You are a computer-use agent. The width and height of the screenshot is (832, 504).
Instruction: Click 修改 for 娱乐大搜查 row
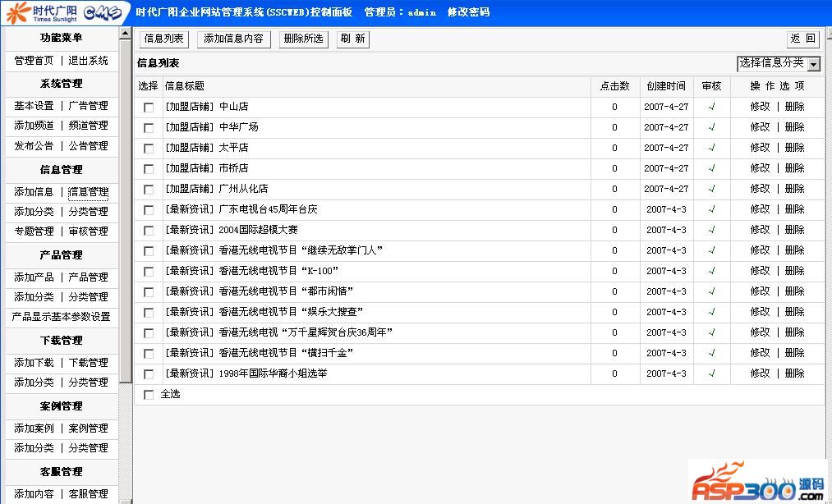click(760, 311)
